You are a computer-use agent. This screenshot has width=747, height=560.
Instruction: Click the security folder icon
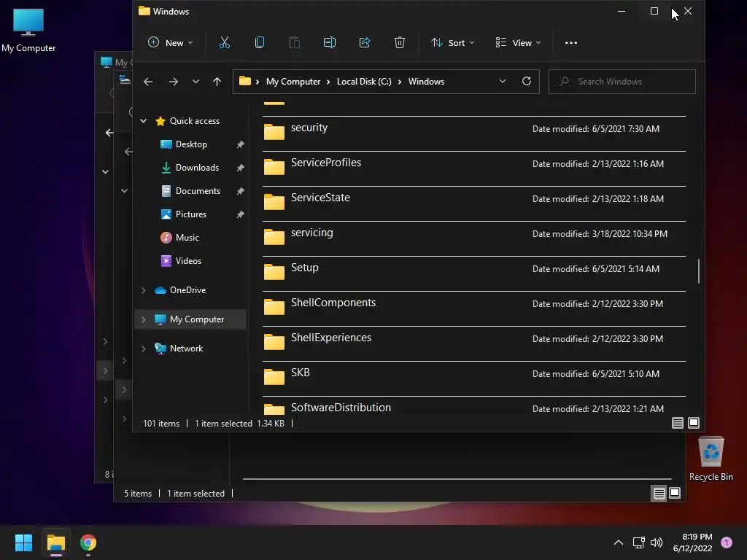tap(274, 131)
